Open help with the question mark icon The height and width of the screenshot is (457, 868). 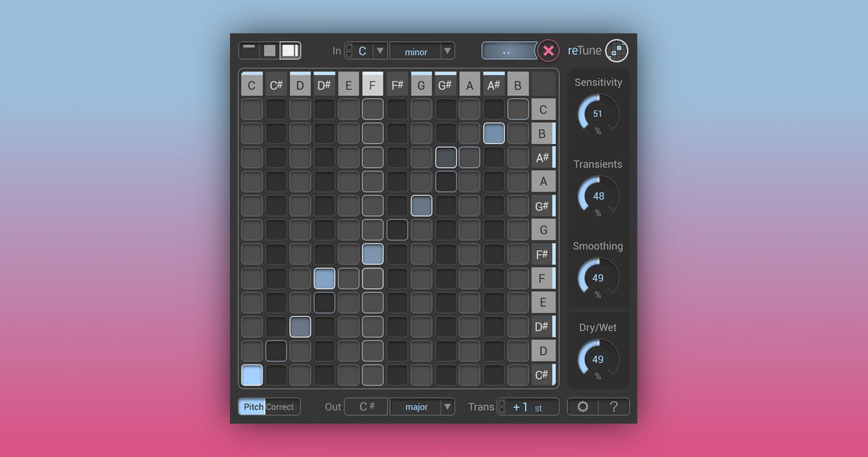pyautogui.click(x=613, y=406)
